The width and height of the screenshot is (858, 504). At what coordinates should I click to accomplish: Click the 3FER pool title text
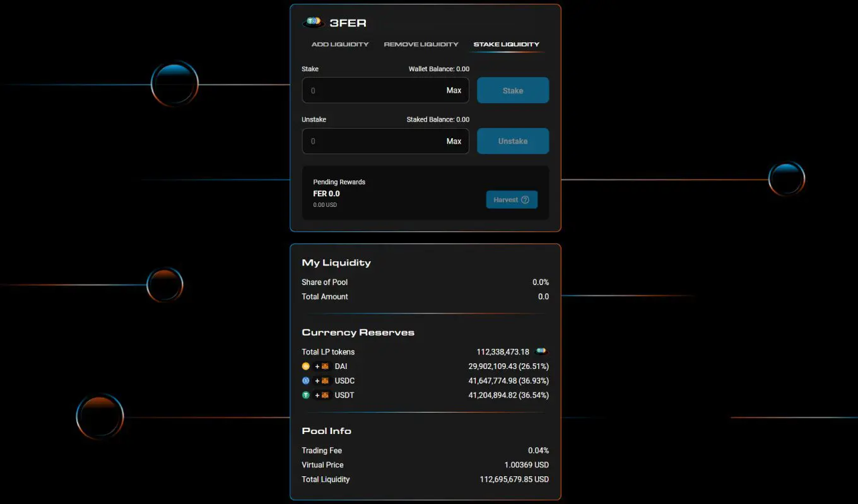click(x=348, y=23)
